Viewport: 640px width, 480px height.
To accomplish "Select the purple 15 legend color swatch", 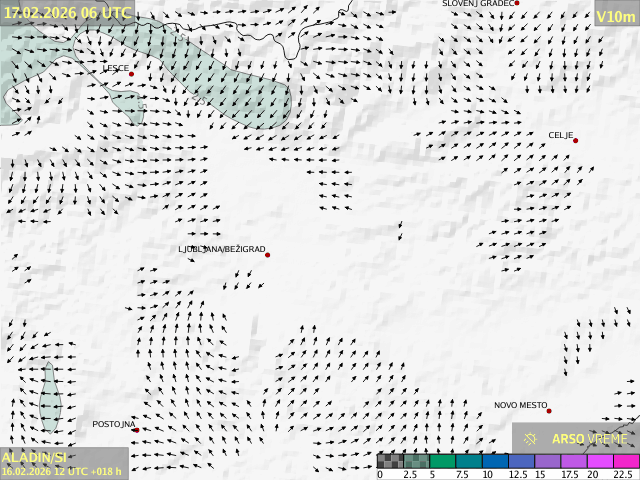I will click(546, 461).
